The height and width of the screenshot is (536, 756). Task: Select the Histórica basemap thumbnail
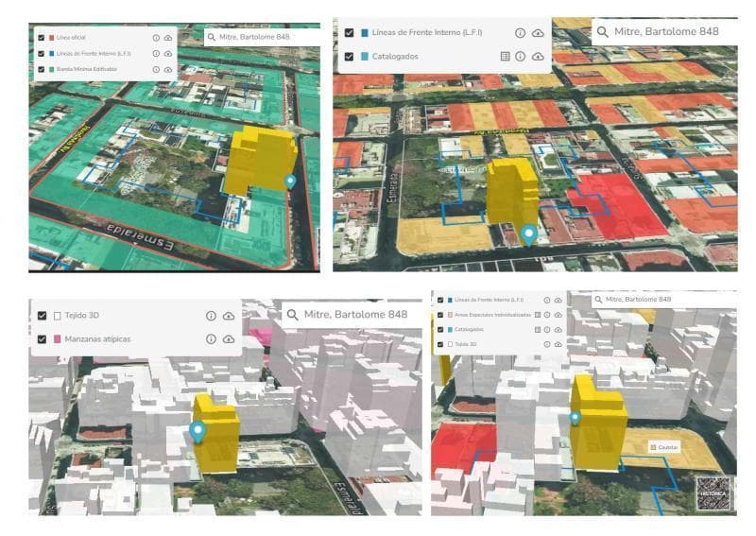(713, 493)
